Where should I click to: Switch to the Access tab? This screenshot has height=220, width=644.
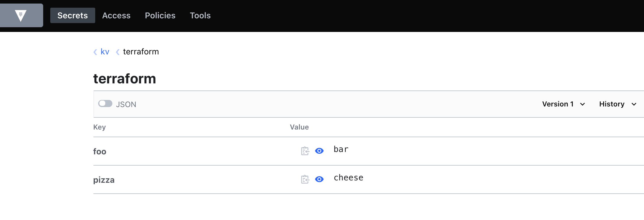click(116, 15)
